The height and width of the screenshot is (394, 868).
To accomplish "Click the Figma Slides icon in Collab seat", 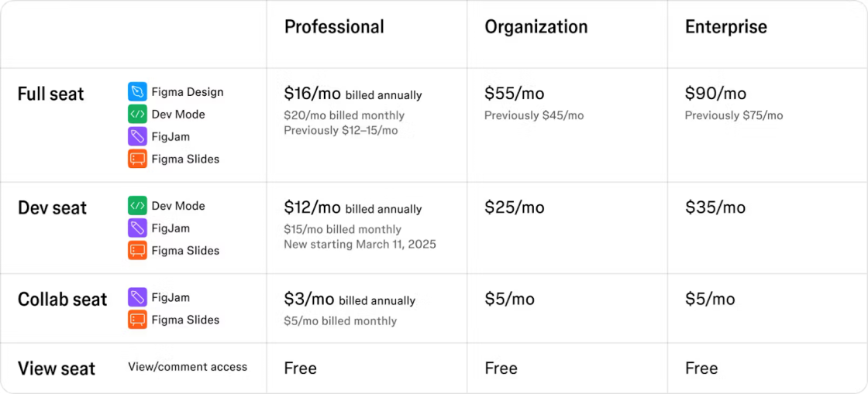I will pyautogui.click(x=137, y=320).
